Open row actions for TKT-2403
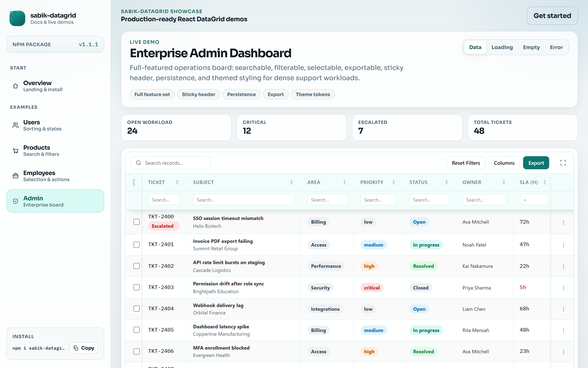This screenshot has width=588, height=368. tap(563, 288)
